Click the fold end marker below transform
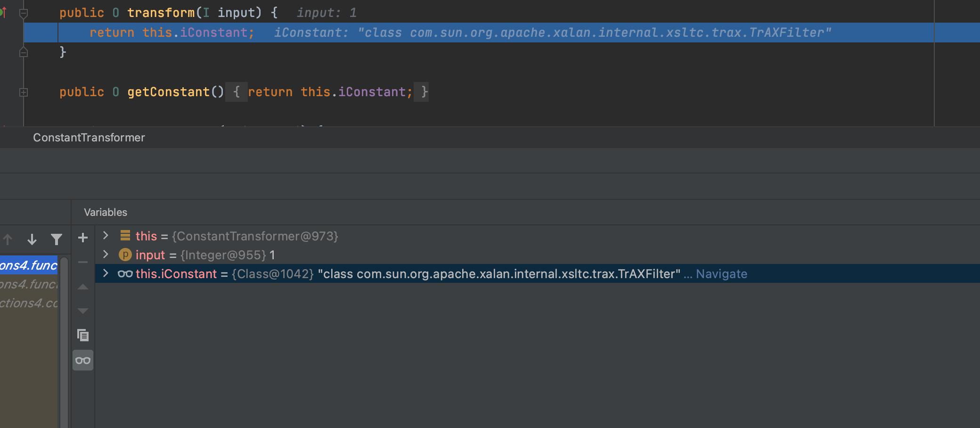Viewport: 980px width, 428px height. tap(24, 52)
